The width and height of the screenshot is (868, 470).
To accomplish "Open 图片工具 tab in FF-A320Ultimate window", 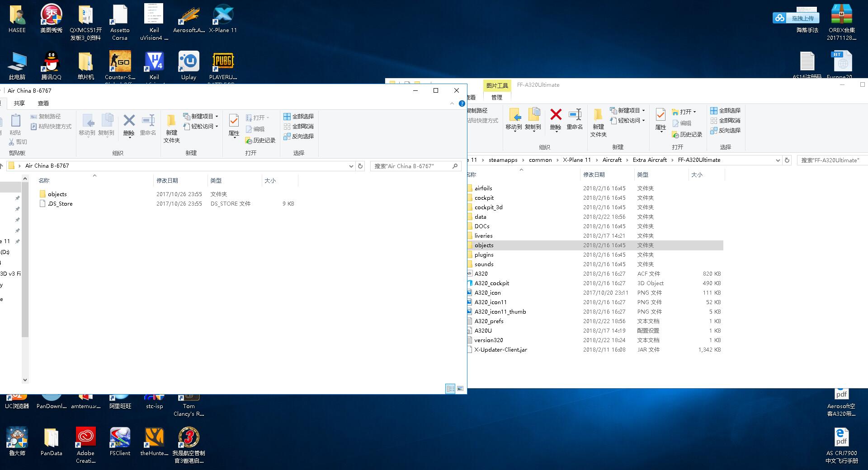I will (497, 85).
